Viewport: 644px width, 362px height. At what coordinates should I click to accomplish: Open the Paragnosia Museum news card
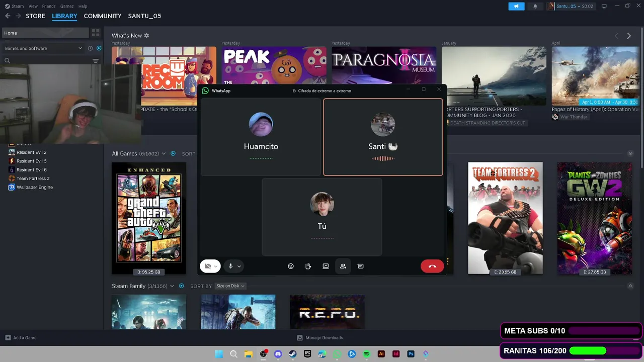coord(384,65)
